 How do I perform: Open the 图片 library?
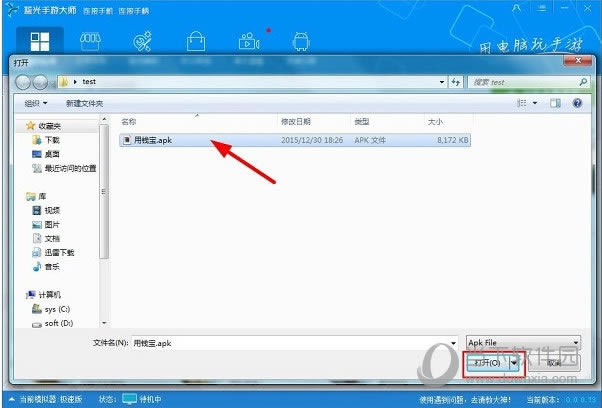pos(46,225)
